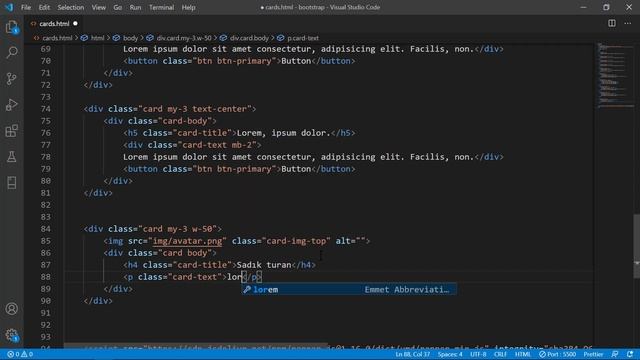Click cards.html in the breadcrumb
Viewport: 640px width, 360px height.
point(57,38)
